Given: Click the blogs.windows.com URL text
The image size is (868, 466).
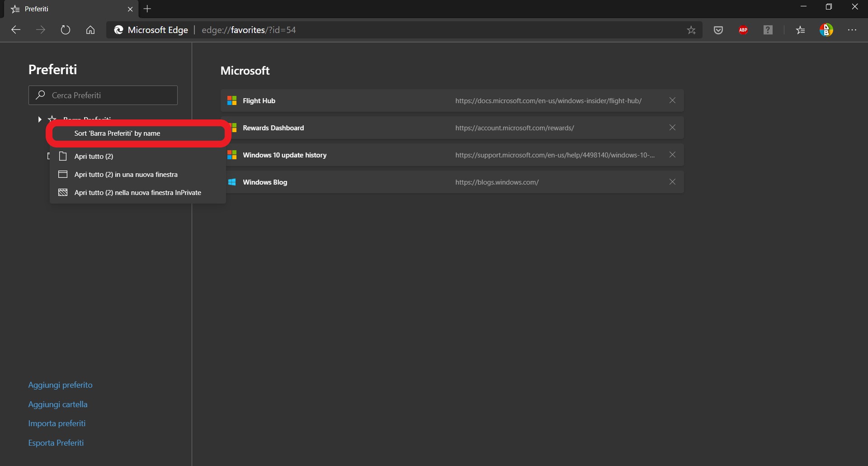Looking at the screenshot, I should [x=497, y=182].
